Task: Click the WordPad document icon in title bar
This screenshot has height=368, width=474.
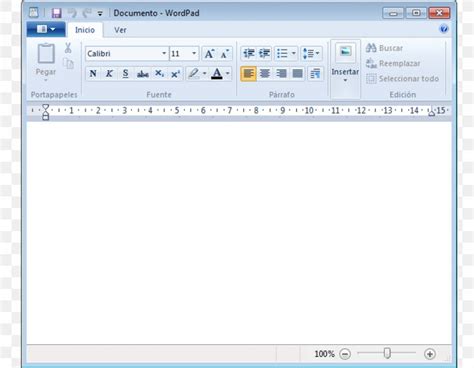Action: point(34,13)
